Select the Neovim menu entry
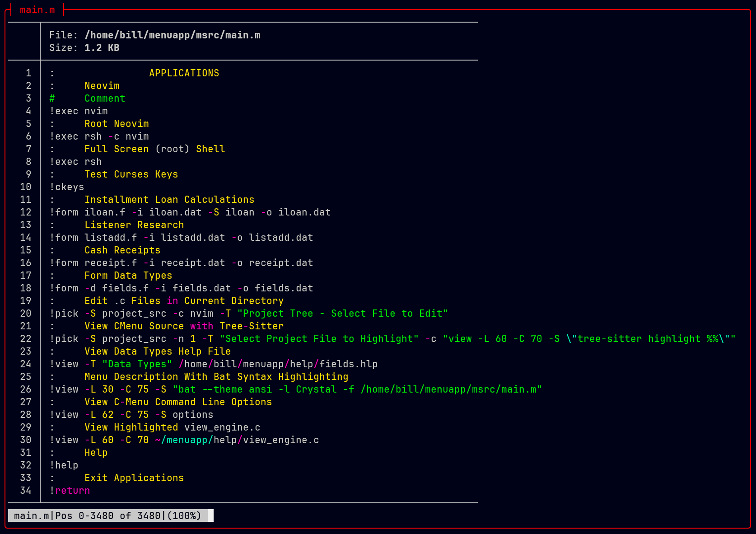The width and height of the screenshot is (756, 534). click(x=102, y=86)
